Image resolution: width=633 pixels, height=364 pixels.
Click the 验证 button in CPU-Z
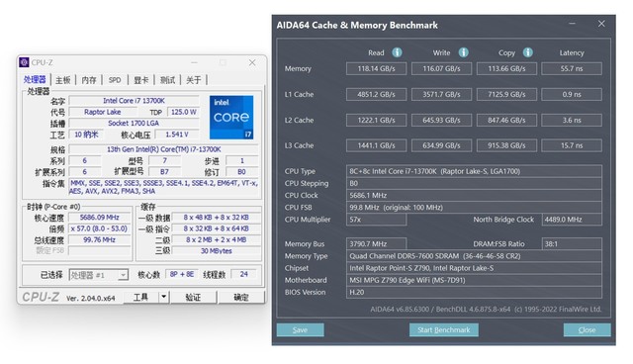click(x=193, y=297)
